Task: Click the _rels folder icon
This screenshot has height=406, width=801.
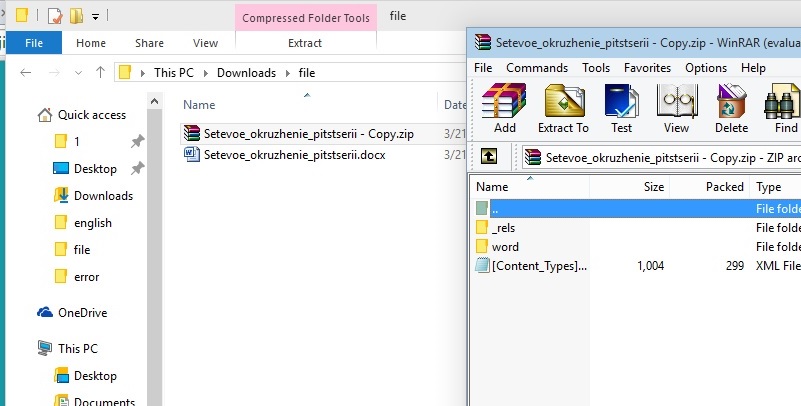Action: click(482, 227)
